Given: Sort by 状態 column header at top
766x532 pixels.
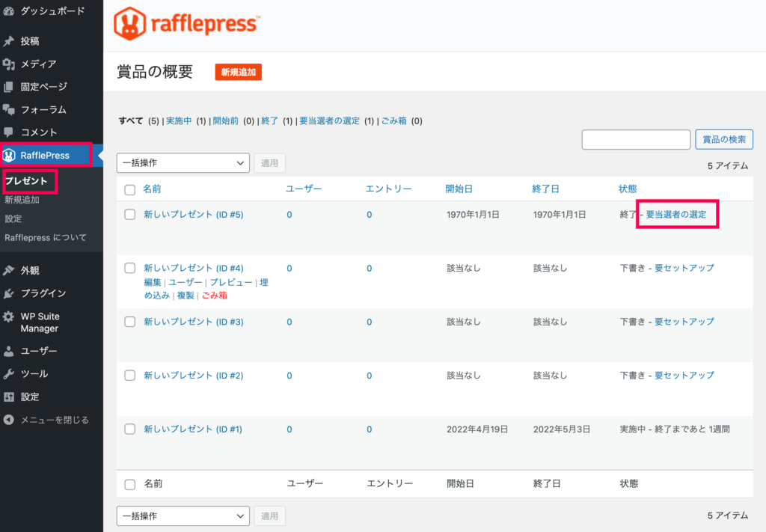Looking at the screenshot, I should (628, 189).
